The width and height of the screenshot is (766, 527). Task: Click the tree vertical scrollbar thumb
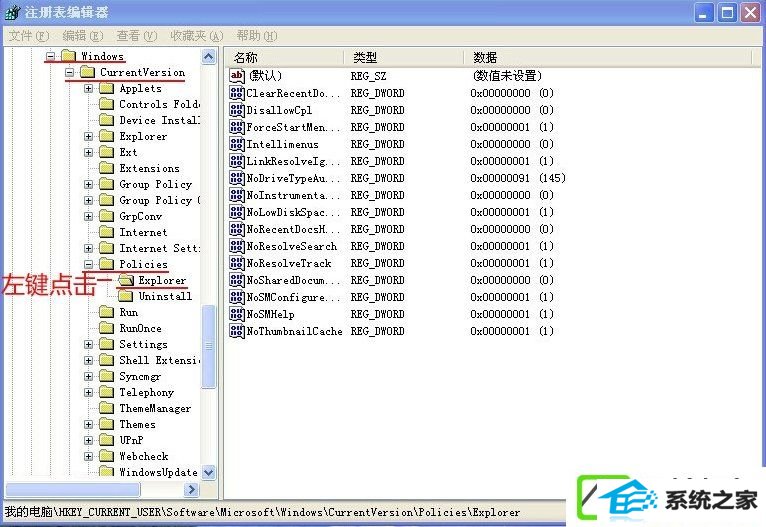209,346
